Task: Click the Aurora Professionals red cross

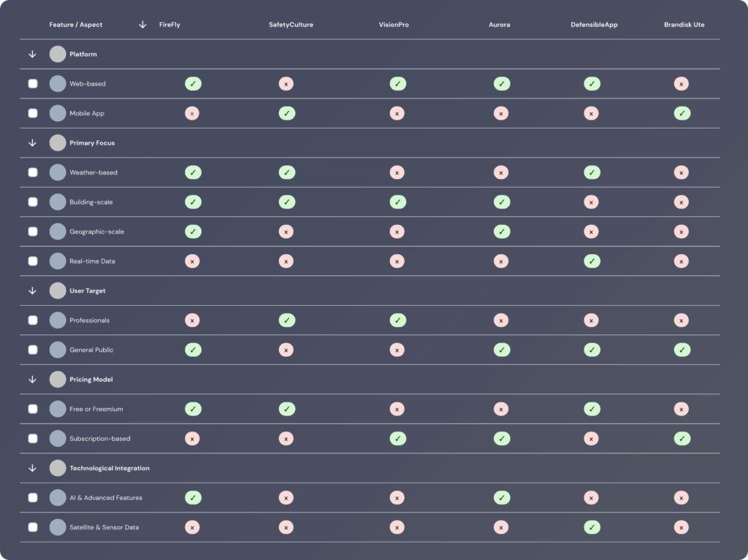Action: 501,321
